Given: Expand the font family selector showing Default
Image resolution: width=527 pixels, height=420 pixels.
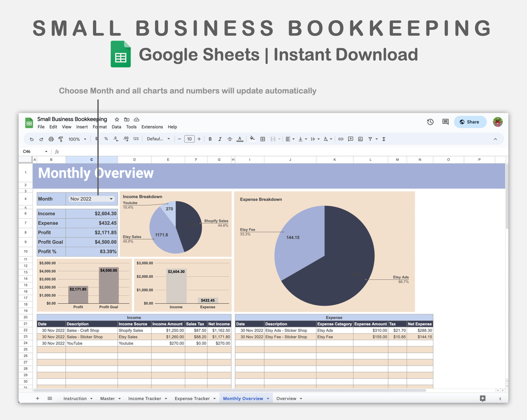Looking at the screenshot, I should tap(159, 139).
